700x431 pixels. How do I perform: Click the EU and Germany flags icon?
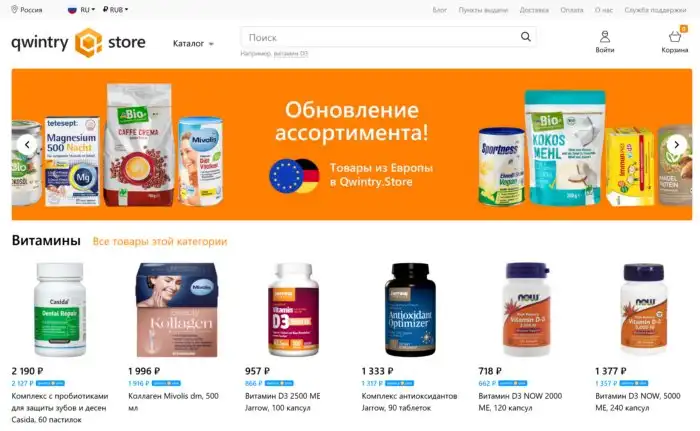[x=294, y=176]
